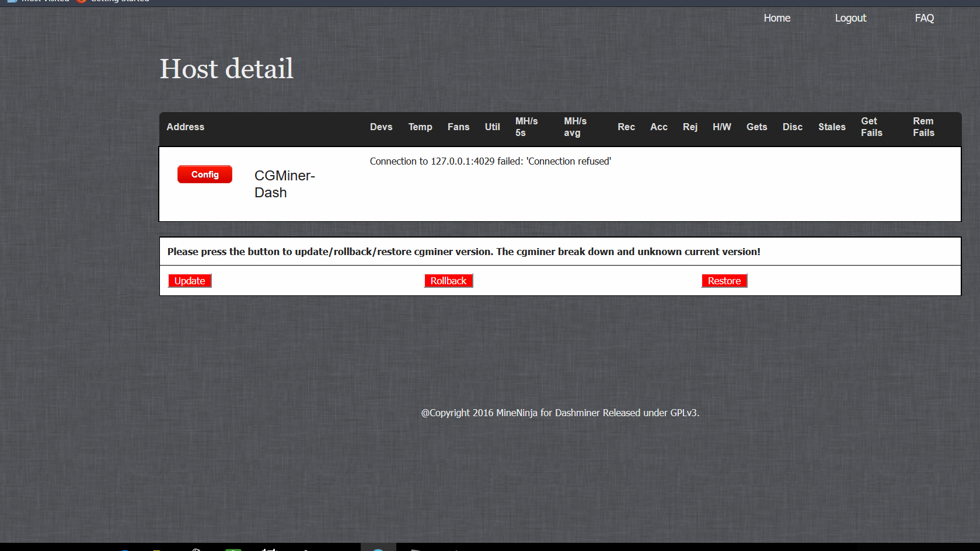Click the Disc column header

tap(793, 127)
